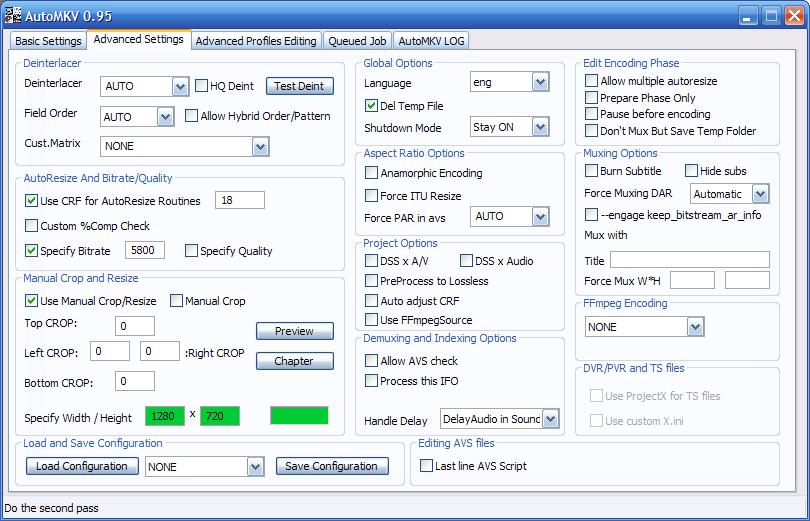Open the Force PAR in avs dropdown
810x521 pixels.
pyautogui.click(x=540, y=216)
